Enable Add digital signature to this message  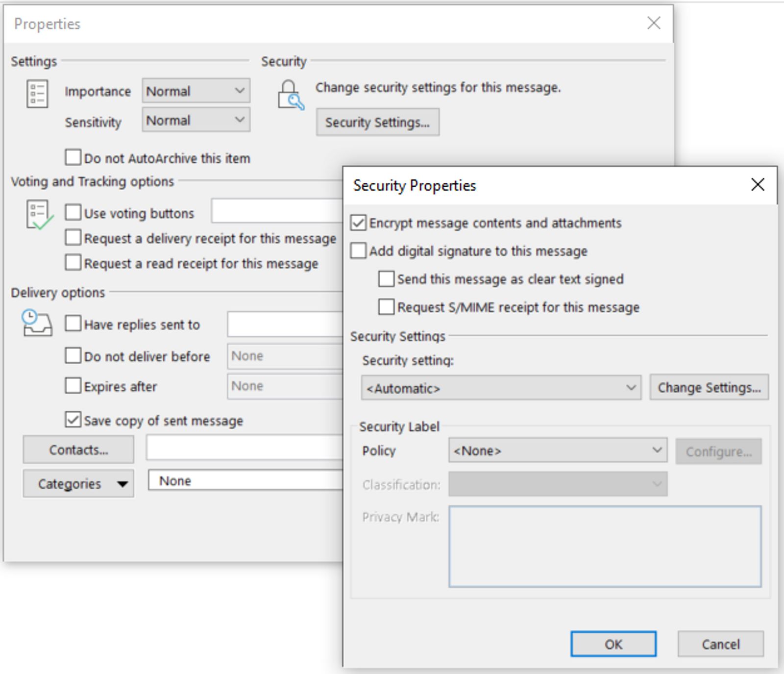pyautogui.click(x=358, y=250)
